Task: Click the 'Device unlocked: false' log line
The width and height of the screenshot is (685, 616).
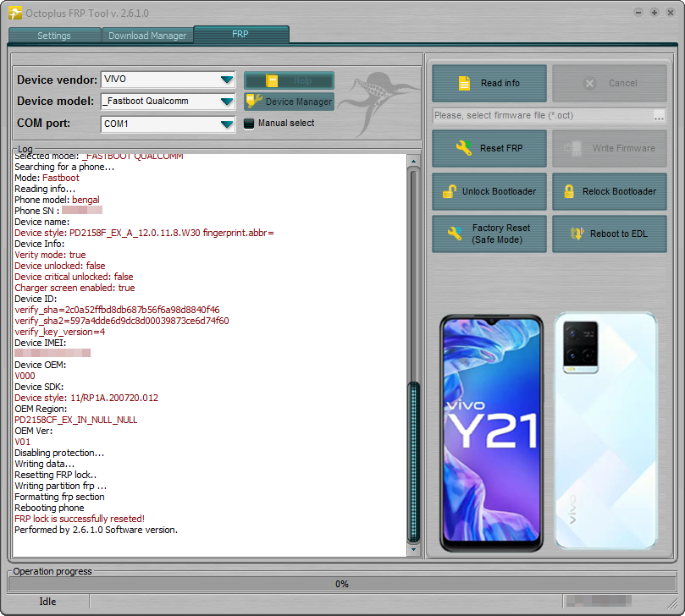Action: click(60, 266)
